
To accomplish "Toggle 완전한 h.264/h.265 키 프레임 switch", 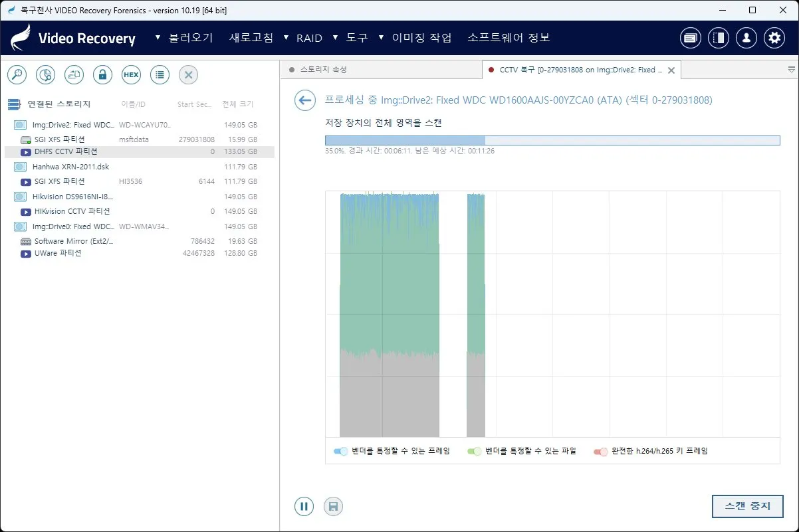I will point(601,452).
